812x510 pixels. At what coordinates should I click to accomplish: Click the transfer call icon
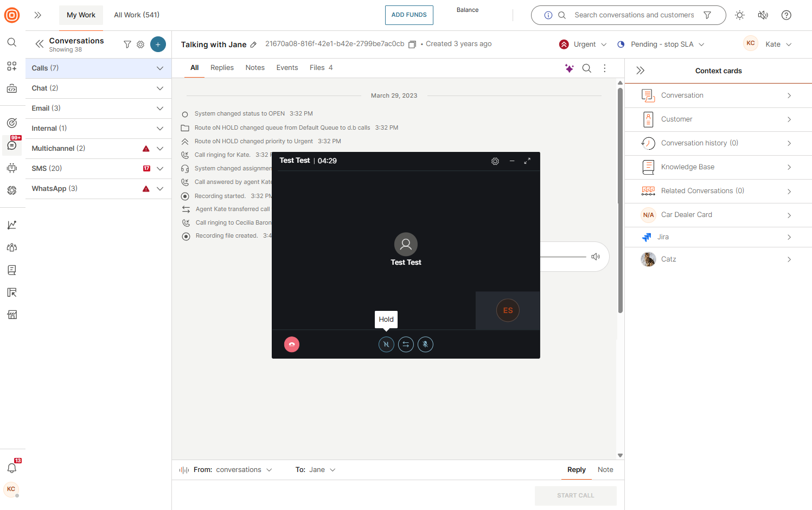tap(406, 345)
